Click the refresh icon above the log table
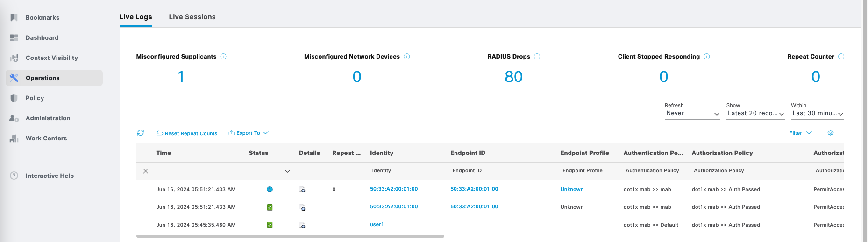 click(140, 133)
